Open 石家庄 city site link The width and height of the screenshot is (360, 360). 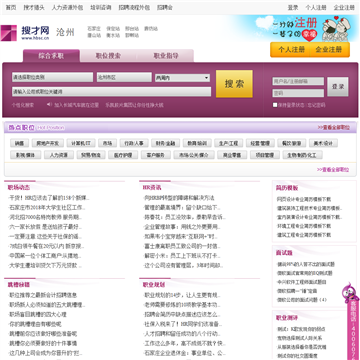coord(94,29)
